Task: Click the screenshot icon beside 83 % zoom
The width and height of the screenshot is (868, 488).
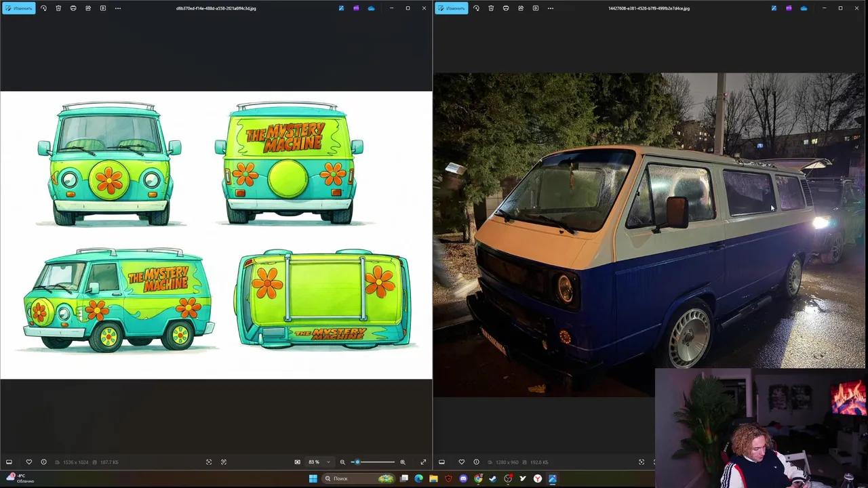Action: [297, 462]
